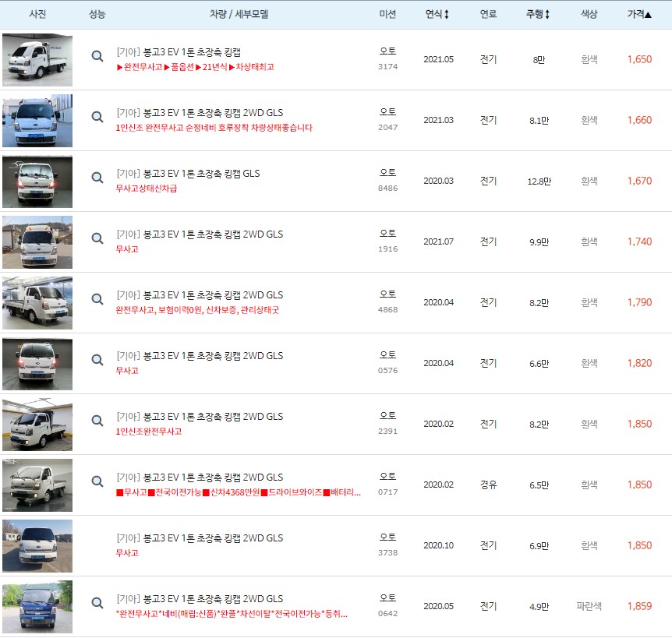Click year value 2021.05
The height and width of the screenshot is (638, 672).
(438, 60)
